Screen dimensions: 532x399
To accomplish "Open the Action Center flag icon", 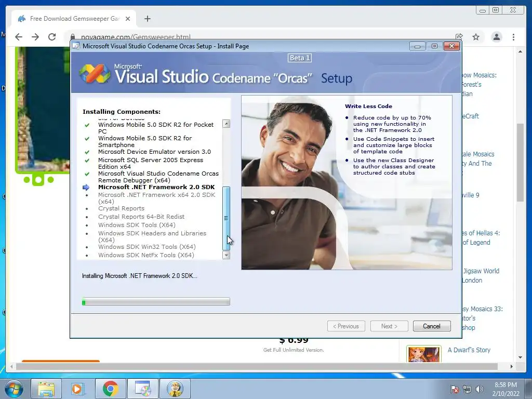I will [455, 389].
